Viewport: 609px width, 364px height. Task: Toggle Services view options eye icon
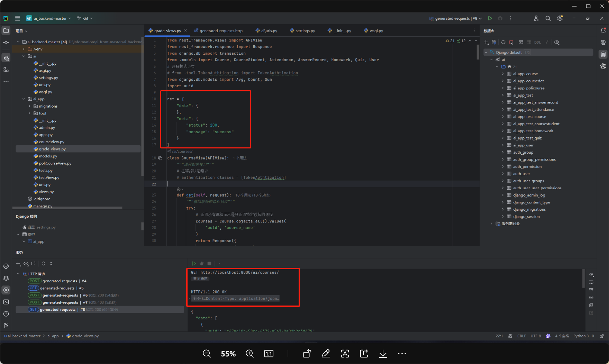tap(26, 264)
